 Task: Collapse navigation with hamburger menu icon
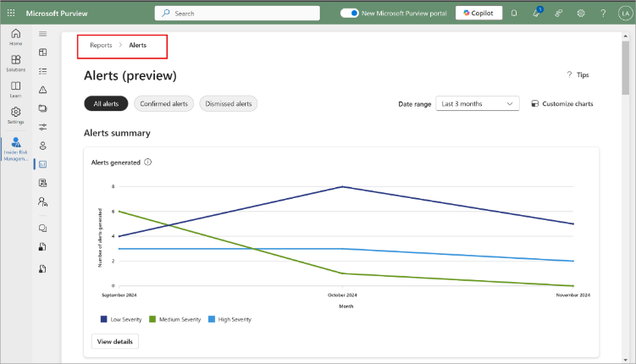(x=42, y=34)
